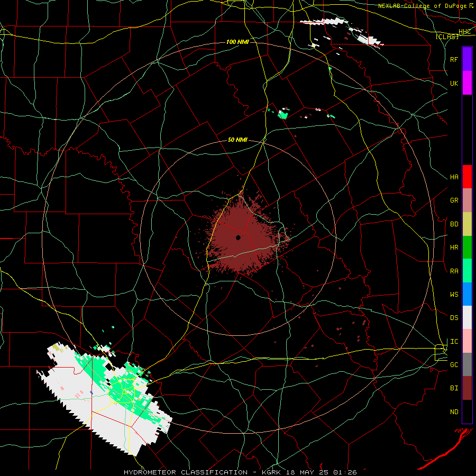Click the BD olive-yellow legend swatch

click(467, 224)
